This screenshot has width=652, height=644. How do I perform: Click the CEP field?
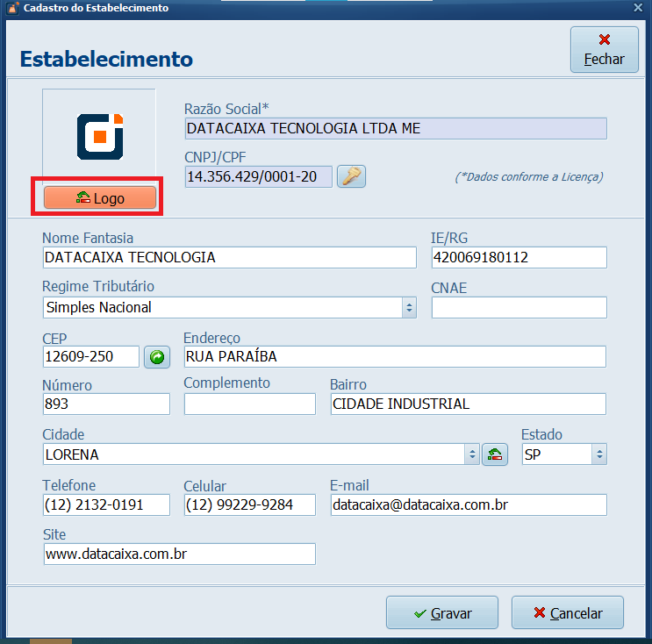tap(91, 357)
